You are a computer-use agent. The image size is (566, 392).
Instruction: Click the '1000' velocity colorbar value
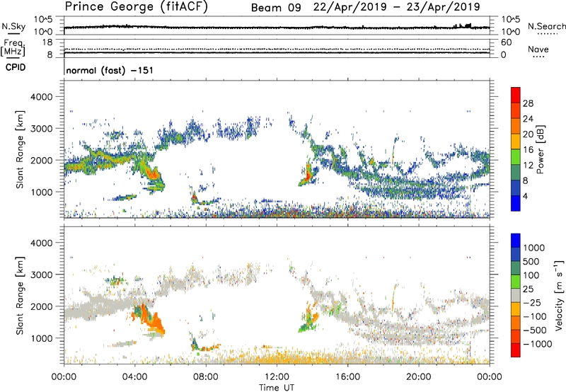(534, 248)
